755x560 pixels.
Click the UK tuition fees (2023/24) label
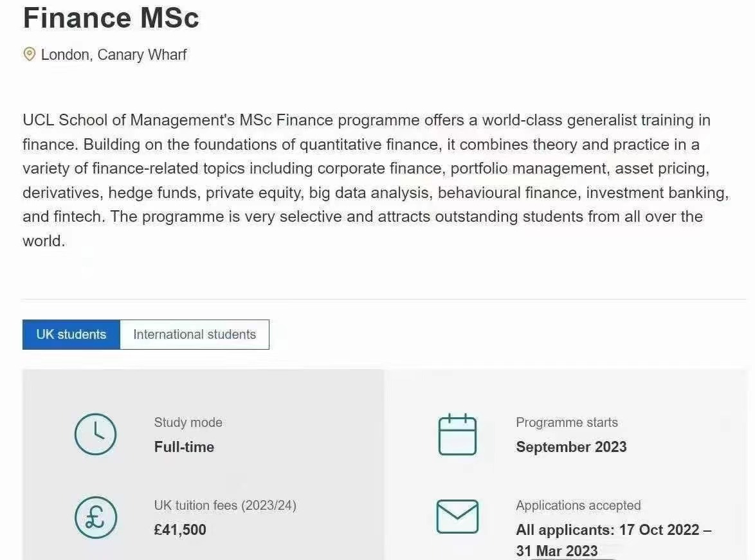click(x=225, y=505)
